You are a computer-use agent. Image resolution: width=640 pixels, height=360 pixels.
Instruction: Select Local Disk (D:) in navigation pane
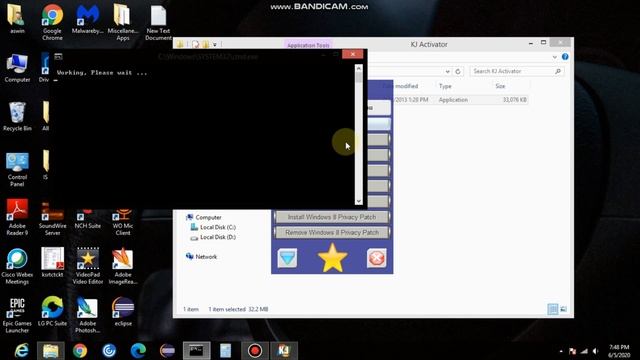coord(218,237)
